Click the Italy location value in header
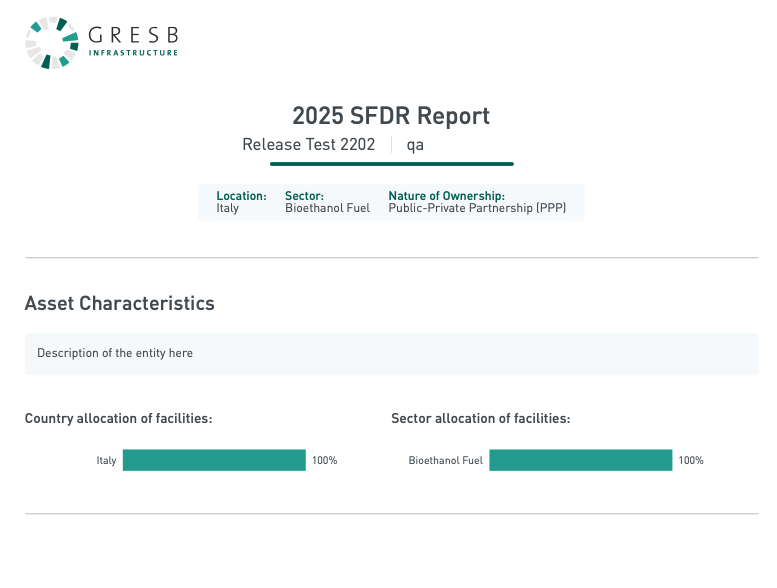This screenshot has width=777, height=588. click(x=227, y=208)
